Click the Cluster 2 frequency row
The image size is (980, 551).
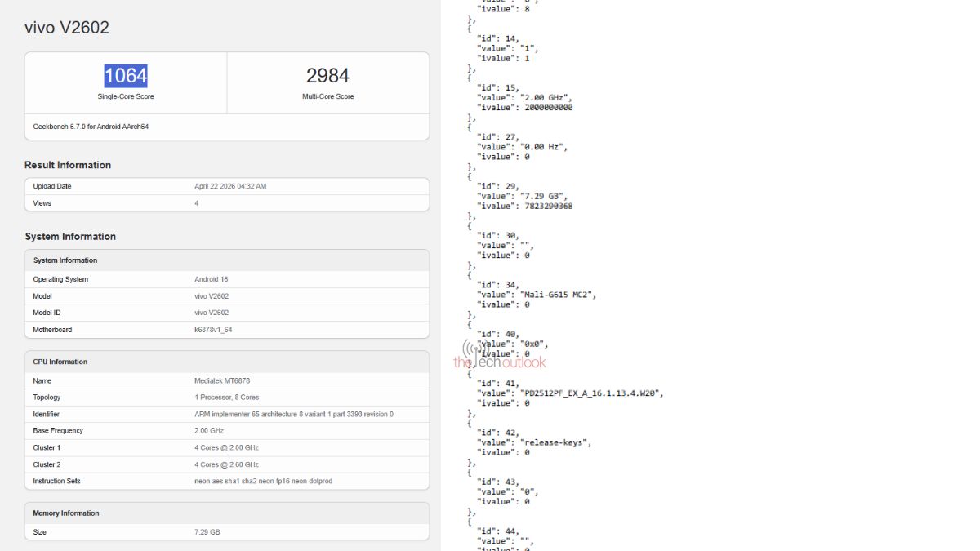[226, 464]
